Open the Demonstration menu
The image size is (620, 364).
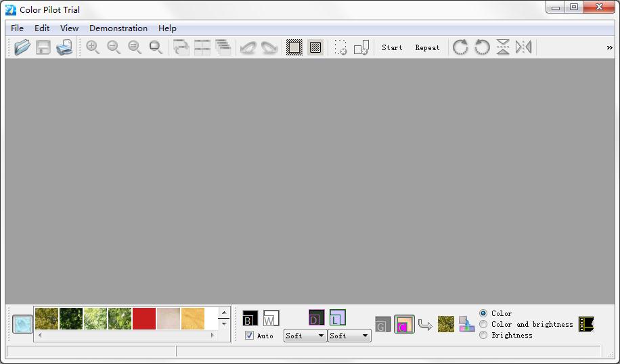pos(118,28)
